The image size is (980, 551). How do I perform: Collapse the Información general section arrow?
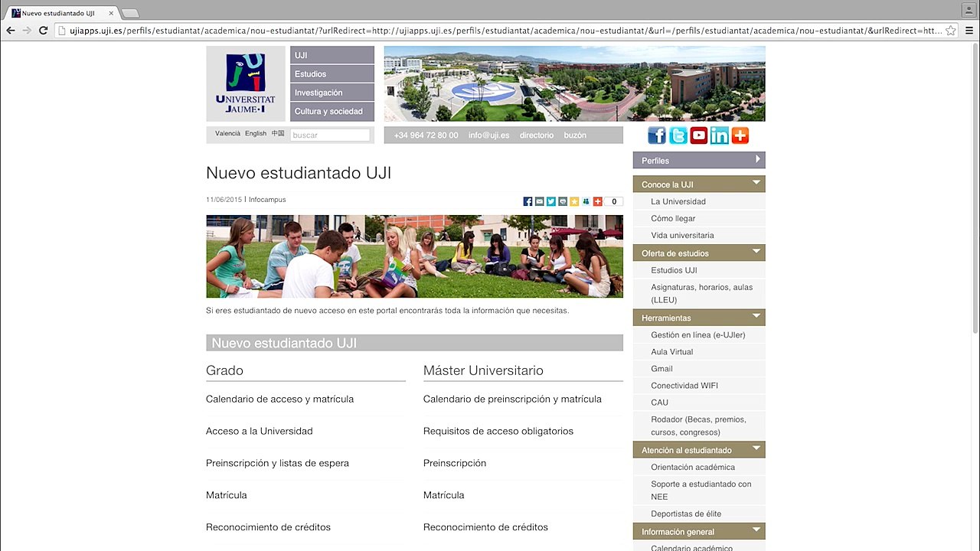tap(756, 529)
